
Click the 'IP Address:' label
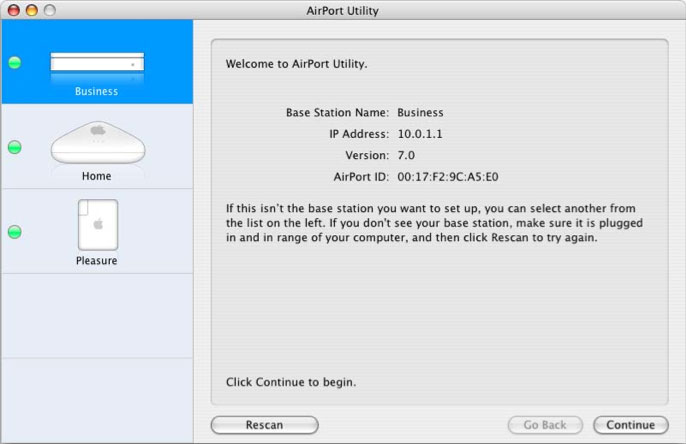click(x=359, y=134)
